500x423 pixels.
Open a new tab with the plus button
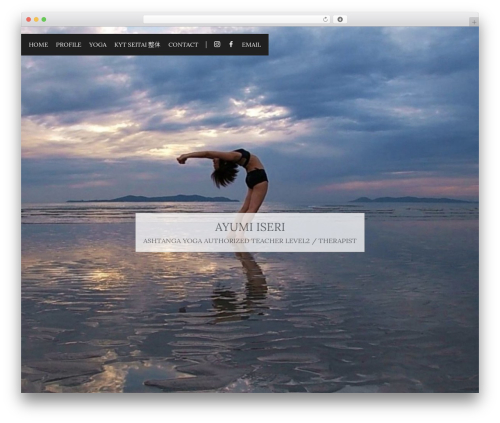click(474, 22)
